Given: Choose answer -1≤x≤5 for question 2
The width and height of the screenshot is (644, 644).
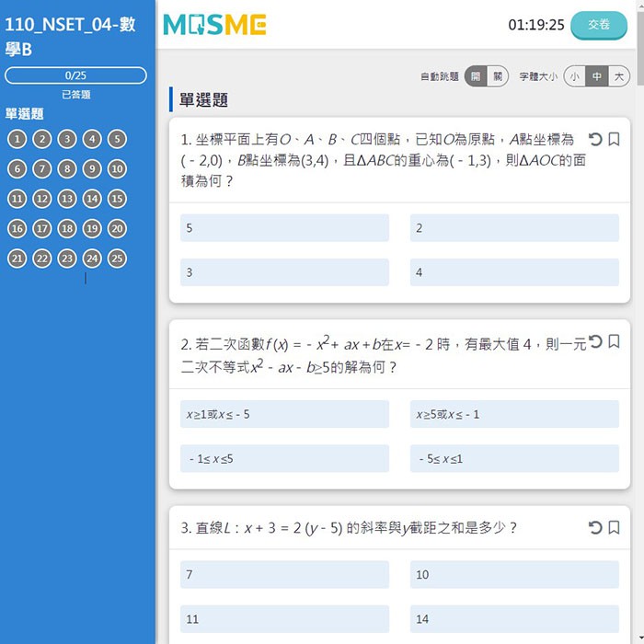Looking at the screenshot, I should (284, 458).
